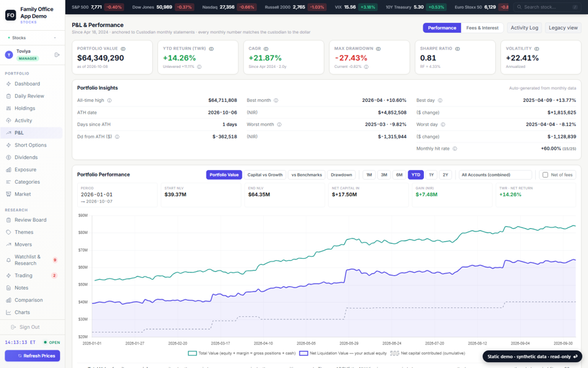Show Capital vs Growth chart
This screenshot has width=588, height=368.
(x=265, y=175)
